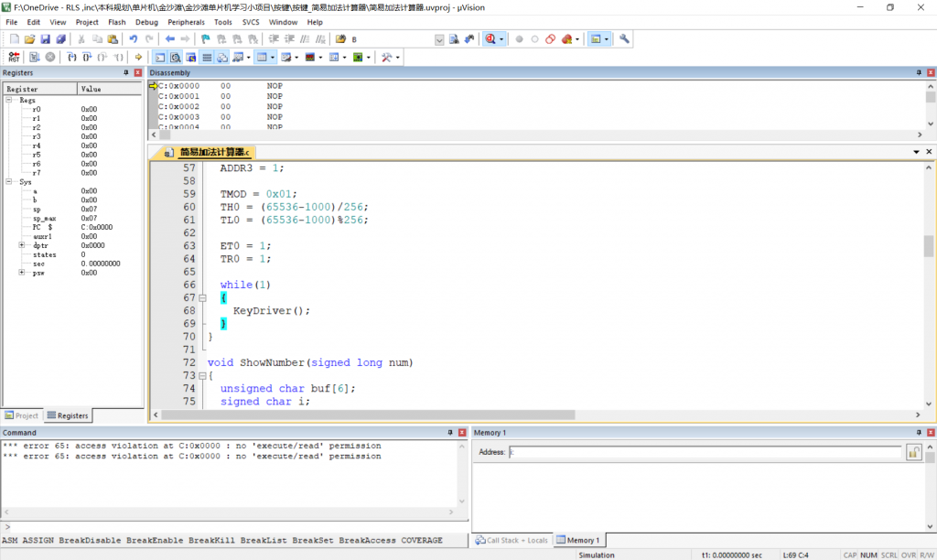Expand the dptr register node

[x=21, y=245]
